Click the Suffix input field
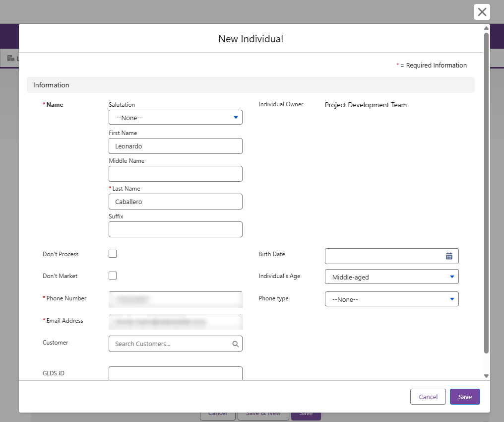This screenshot has height=422, width=504. point(176,229)
